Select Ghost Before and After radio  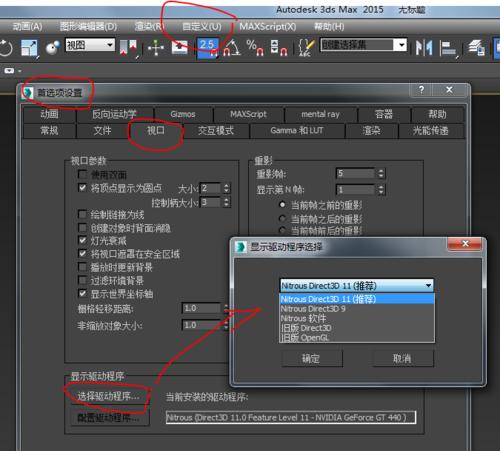282,230
